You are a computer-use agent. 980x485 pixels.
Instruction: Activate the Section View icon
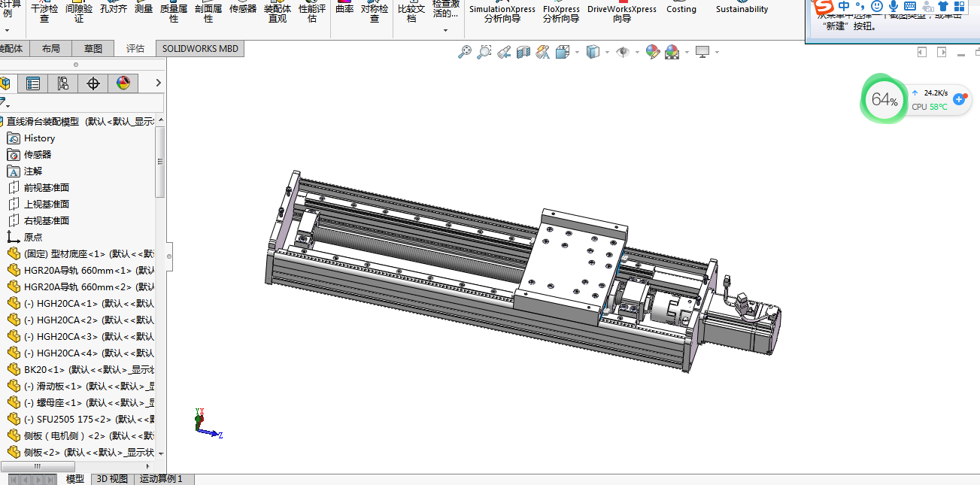click(x=523, y=52)
